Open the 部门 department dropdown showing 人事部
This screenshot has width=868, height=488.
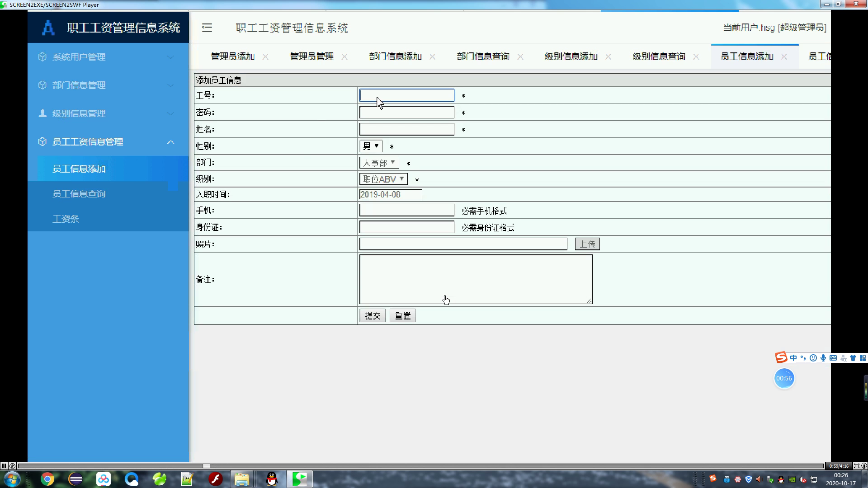pos(379,163)
